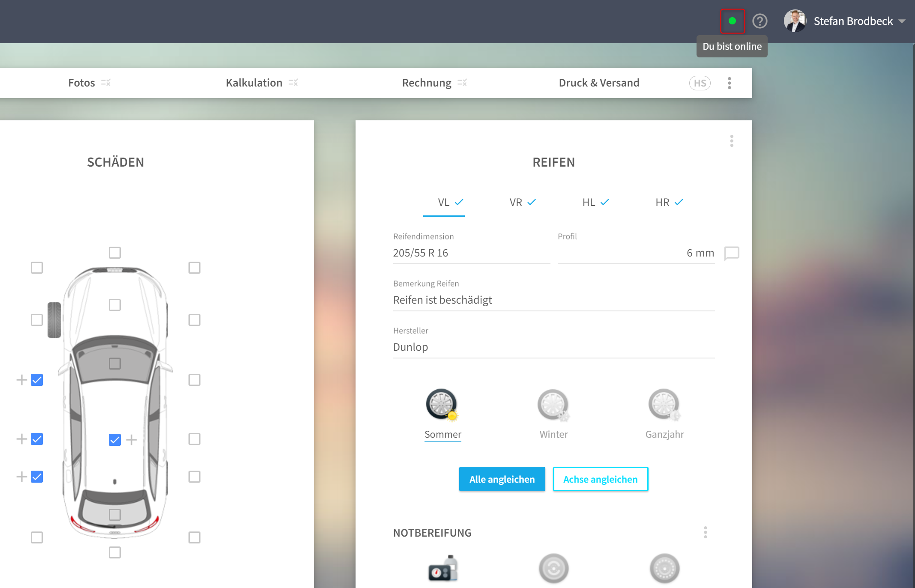Viewport: 915px width, 588px height.
Task: Open the three-dot menu of the Reifen card
Action: tap(732, 141)
